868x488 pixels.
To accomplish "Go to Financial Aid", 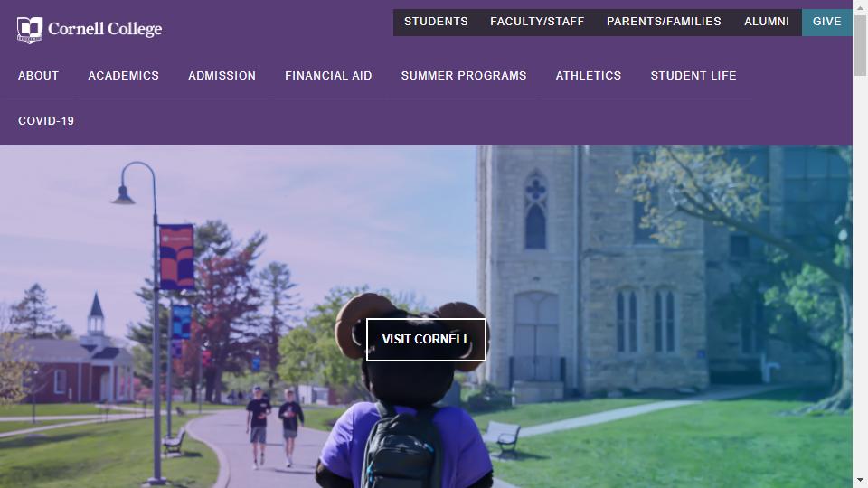I will [x=328, y=76].
